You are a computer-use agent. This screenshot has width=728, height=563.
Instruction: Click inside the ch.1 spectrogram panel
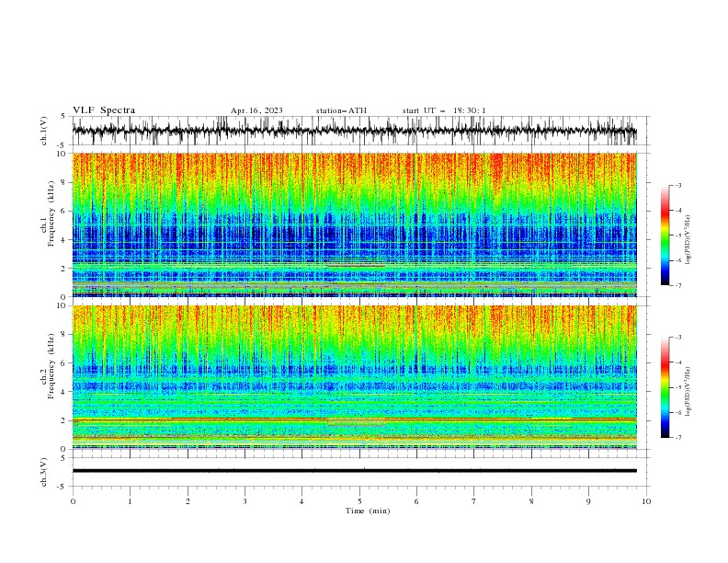pyautogui.click(x=354, y=224)
